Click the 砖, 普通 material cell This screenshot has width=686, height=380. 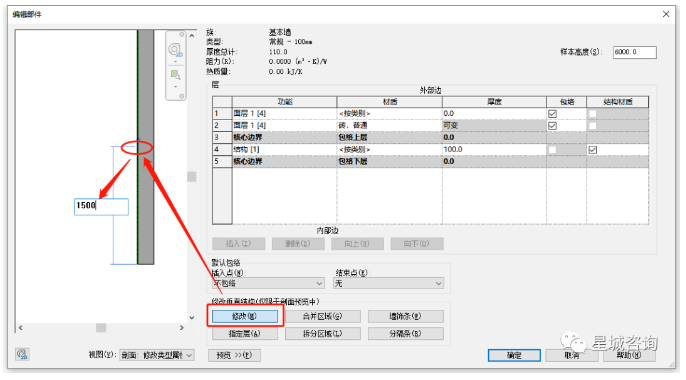(389, 126)
